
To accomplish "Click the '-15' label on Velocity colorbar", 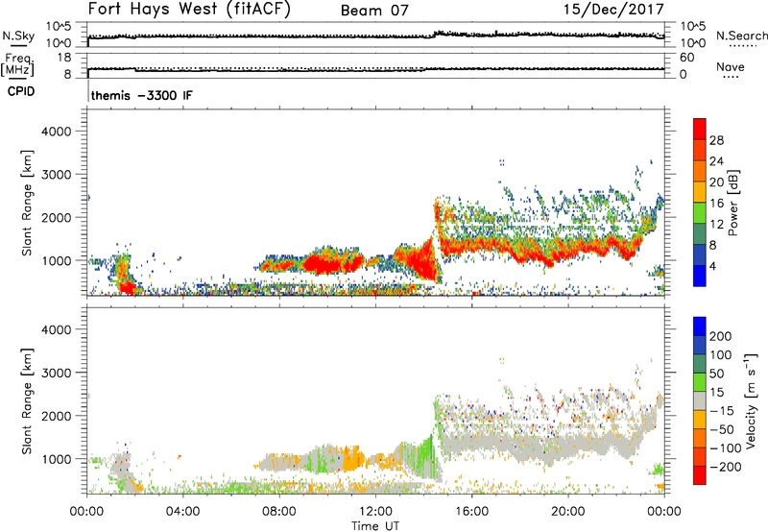I will [x=722, y=411].
